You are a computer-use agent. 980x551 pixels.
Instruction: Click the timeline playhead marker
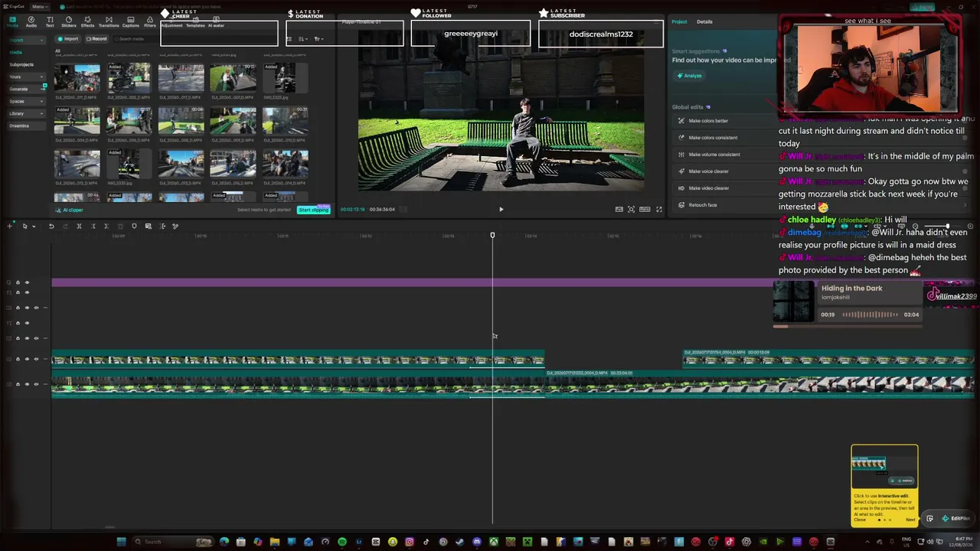point(492,235)
